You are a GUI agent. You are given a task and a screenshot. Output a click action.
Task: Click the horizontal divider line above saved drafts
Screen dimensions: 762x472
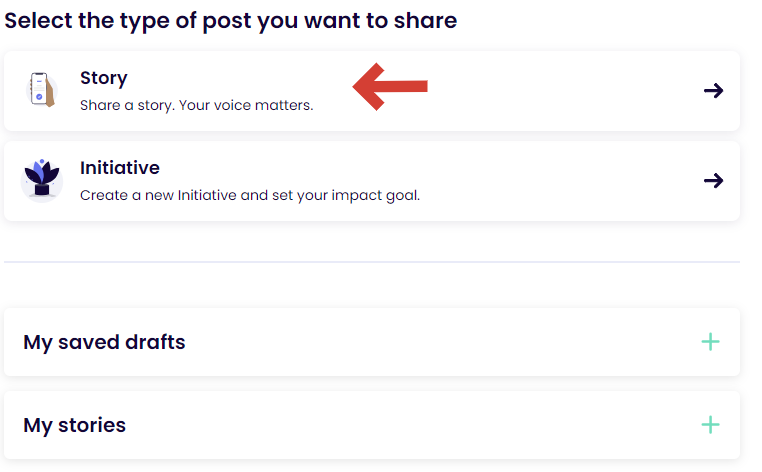tap(372, 262)
